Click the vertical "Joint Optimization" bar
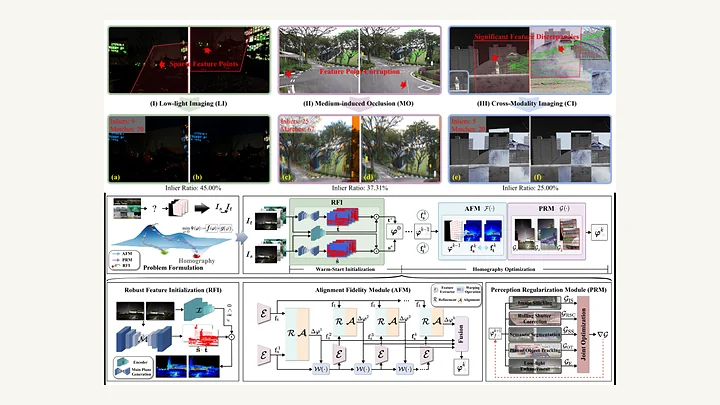 pos(583,334)
